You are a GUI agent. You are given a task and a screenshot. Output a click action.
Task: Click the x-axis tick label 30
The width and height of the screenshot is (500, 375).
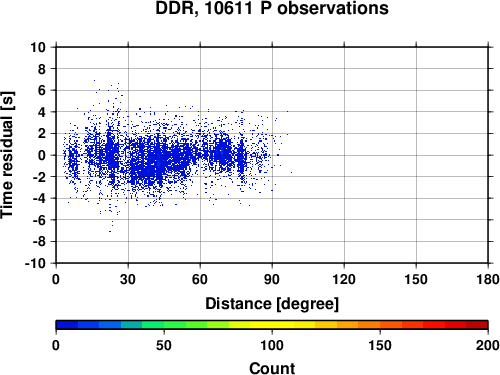pos(128,279)
